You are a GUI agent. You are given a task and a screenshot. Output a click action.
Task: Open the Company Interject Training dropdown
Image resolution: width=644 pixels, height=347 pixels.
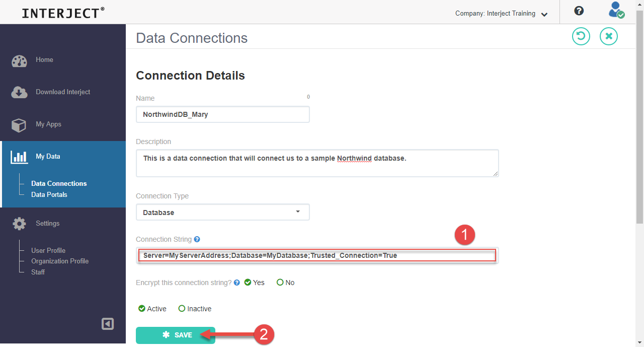[502, 14]
